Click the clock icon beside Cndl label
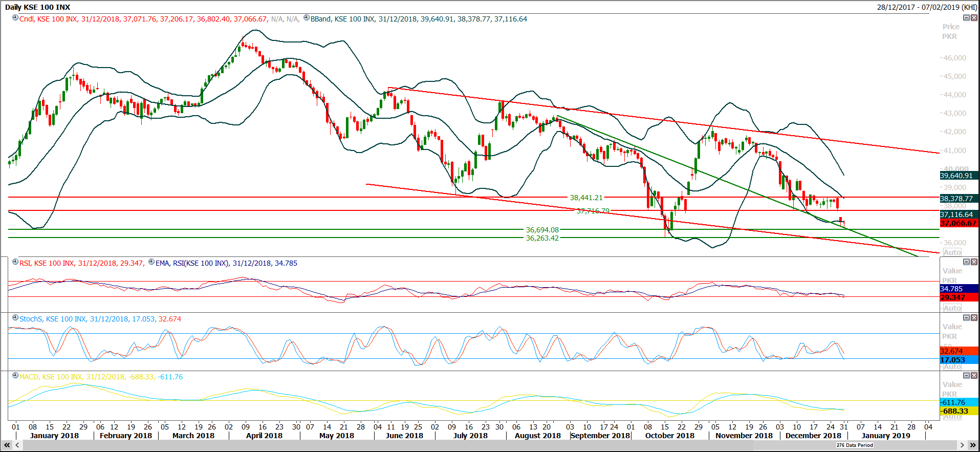The image size is (980, 452). [15, 18]
